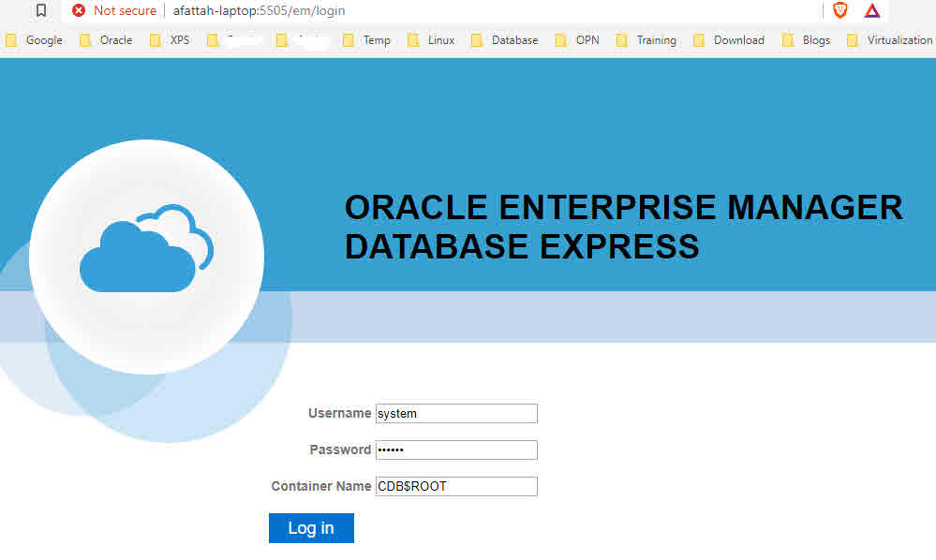
Task: Open the Google bookmarks folder
Action: (34, 40)
